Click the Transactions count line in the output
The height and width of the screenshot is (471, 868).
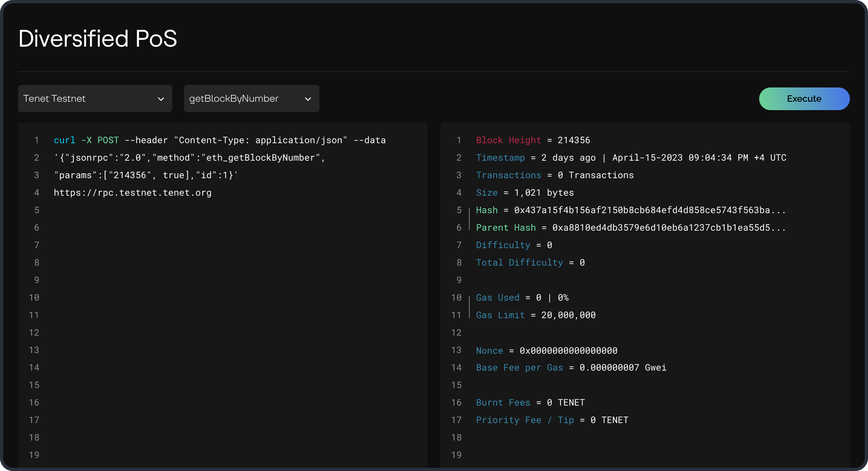pos(554,175)
